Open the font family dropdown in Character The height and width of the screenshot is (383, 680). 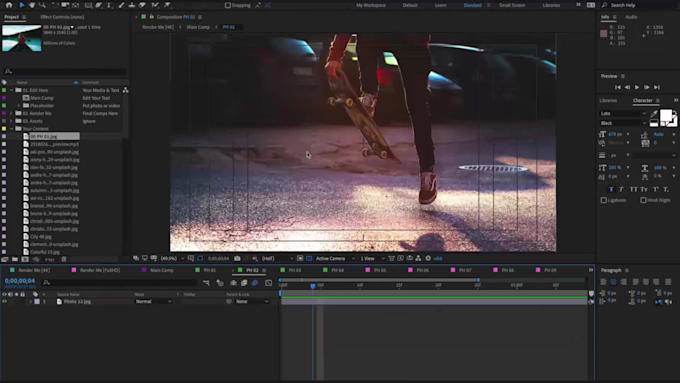pyautogui.click(x=623, y=114)
